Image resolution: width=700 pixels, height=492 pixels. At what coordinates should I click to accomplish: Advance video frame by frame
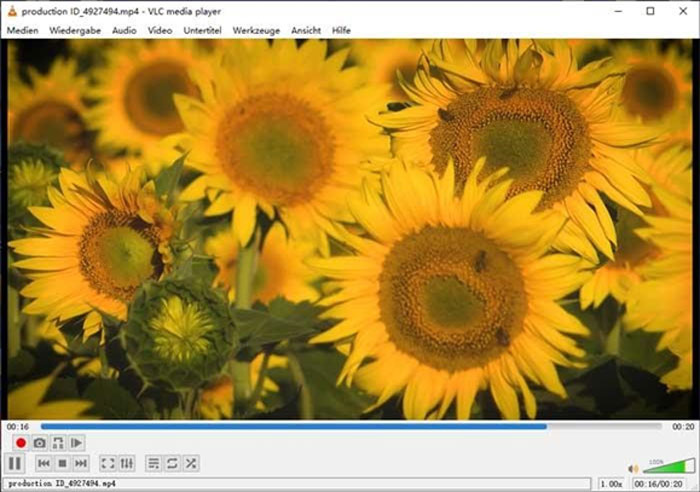pyautogui.click(x=77, y=442)
